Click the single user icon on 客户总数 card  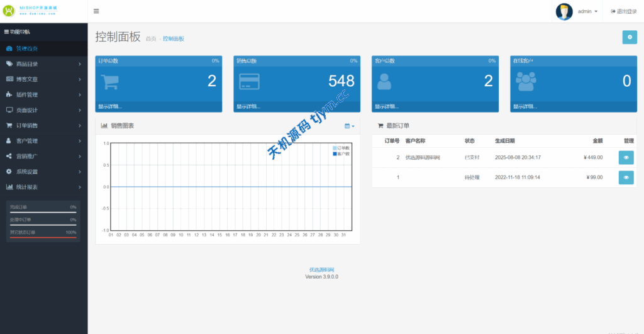tap(384, 81)
